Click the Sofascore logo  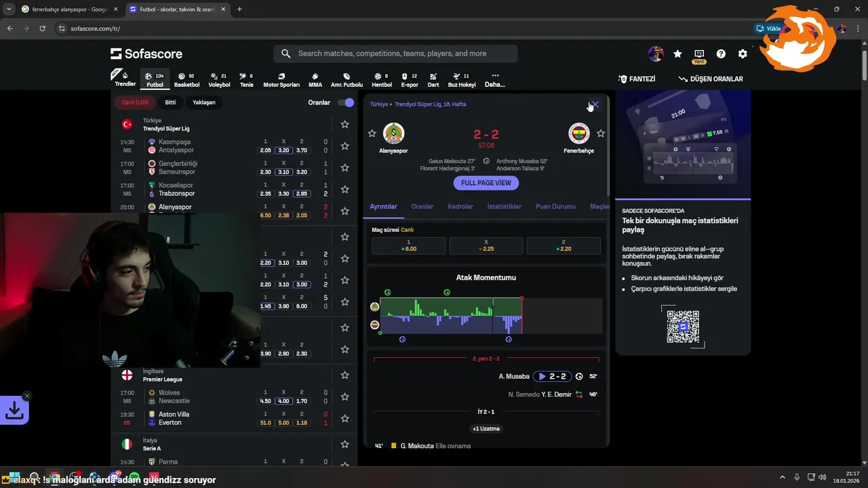click(x=146, y=54)
